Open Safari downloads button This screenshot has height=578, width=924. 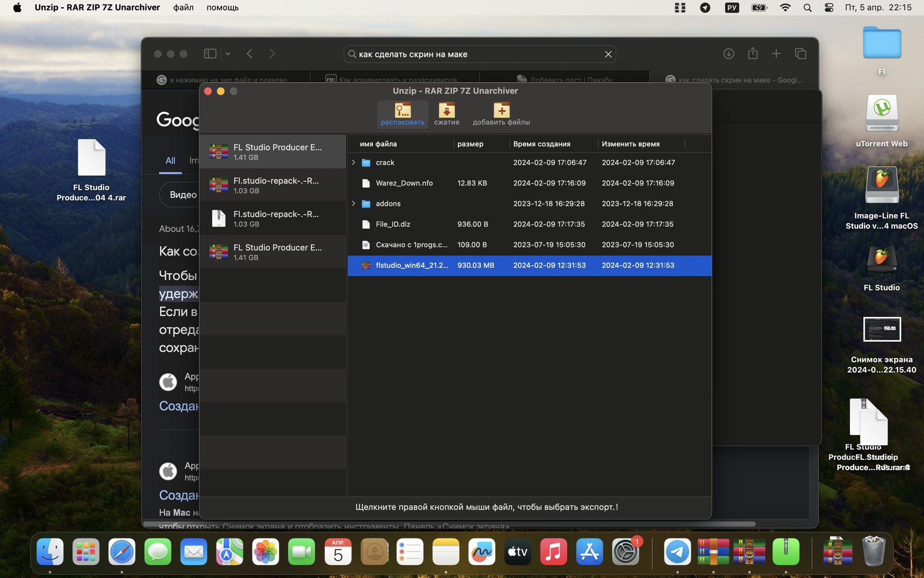729,54
